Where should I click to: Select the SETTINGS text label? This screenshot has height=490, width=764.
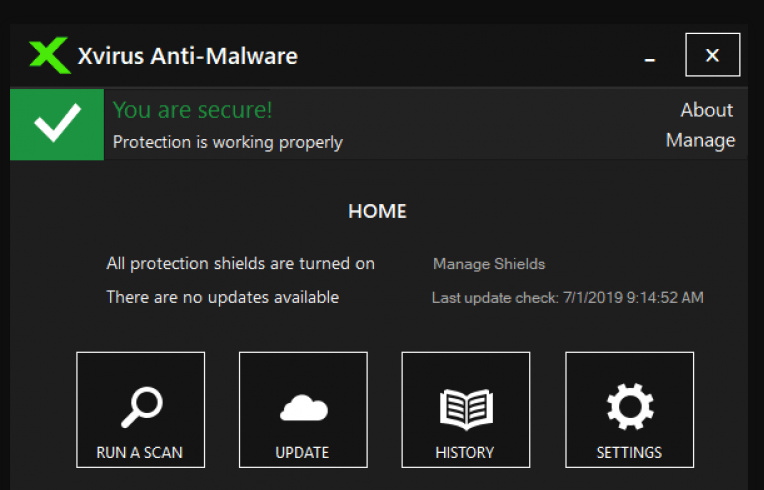point(629,453)
